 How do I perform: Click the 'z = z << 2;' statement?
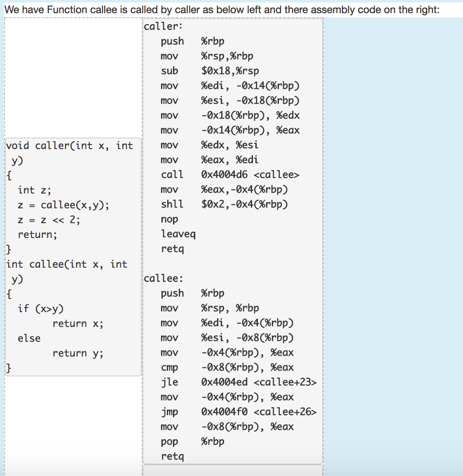(49, 220)
